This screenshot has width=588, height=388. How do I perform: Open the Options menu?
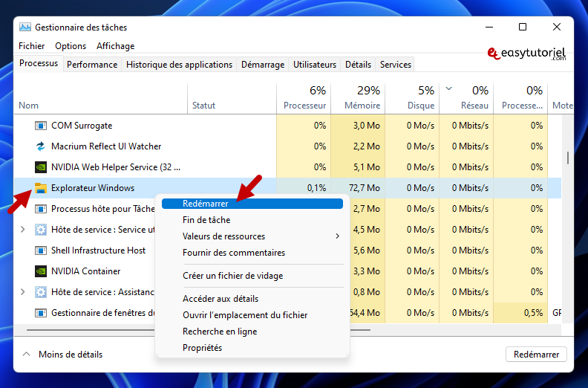click(71, 46)
